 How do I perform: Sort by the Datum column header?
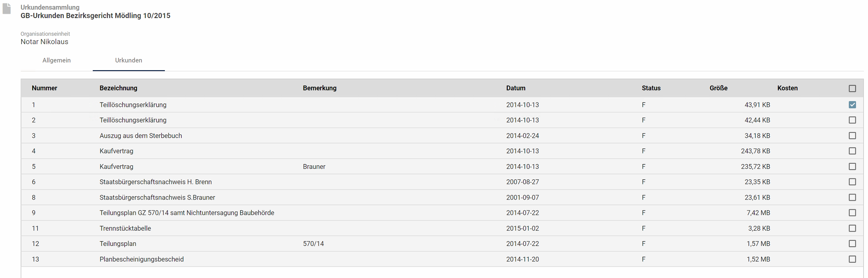click(516, 88)
